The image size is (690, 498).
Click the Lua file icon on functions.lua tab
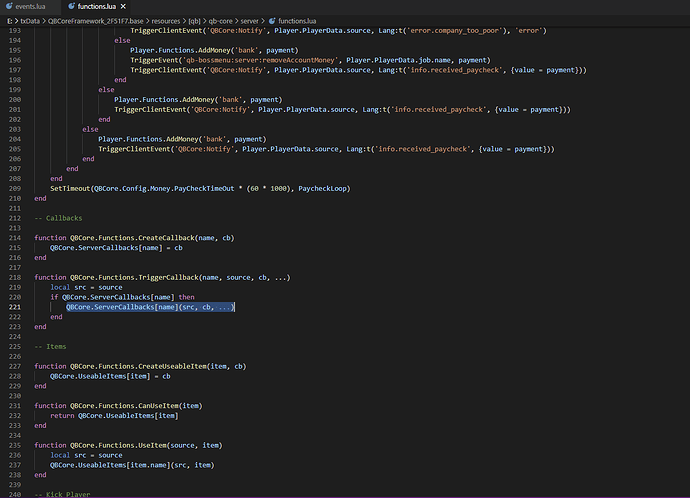coord(71,6)
